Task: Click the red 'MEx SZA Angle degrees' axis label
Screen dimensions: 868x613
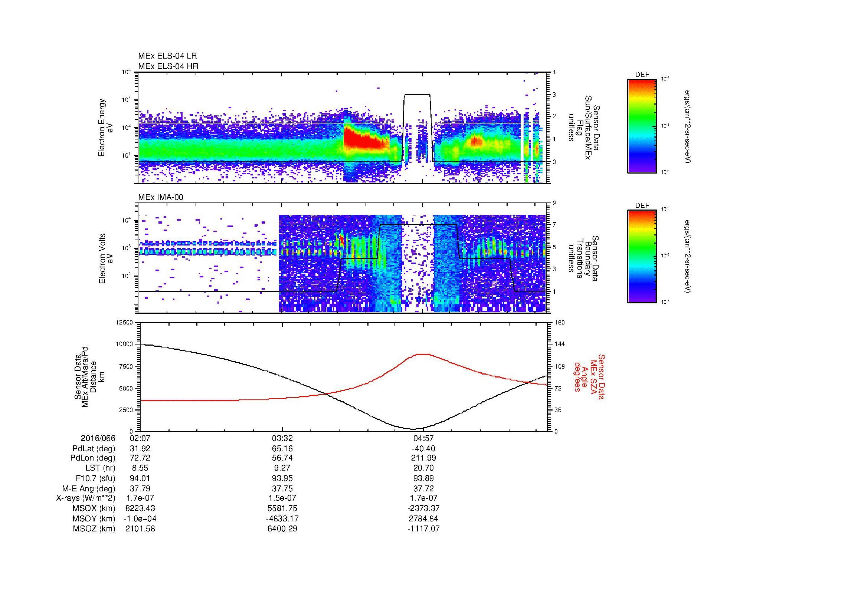Action: point(589,376)
